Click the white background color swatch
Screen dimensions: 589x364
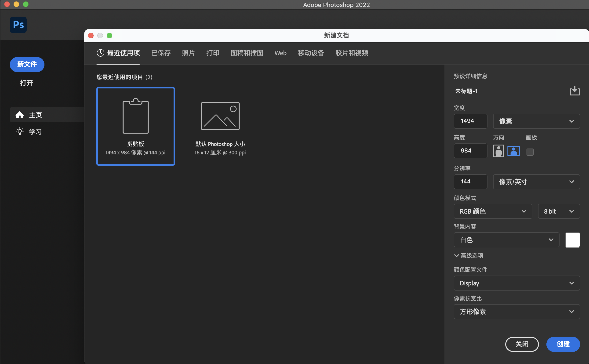pos(572,240)
